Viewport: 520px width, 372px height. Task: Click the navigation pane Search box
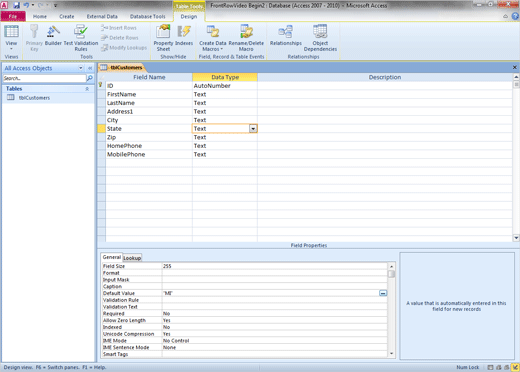pos(44,78)
